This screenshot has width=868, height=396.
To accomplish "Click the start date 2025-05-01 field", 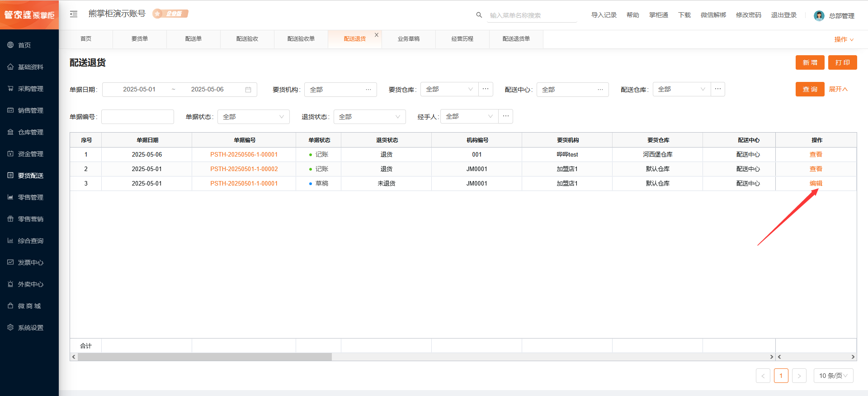I will pyautogui.click(x=139, y=90).
